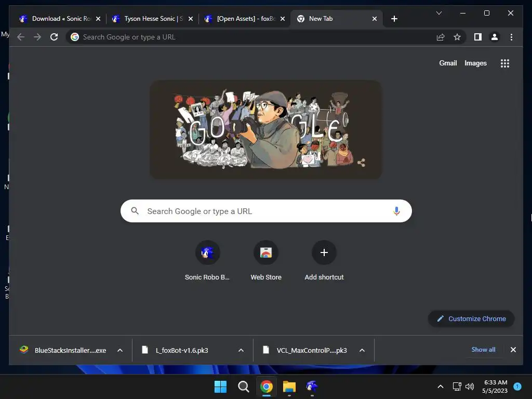Share the Google Doodle
Screen dimensions: 532x399
362,163
